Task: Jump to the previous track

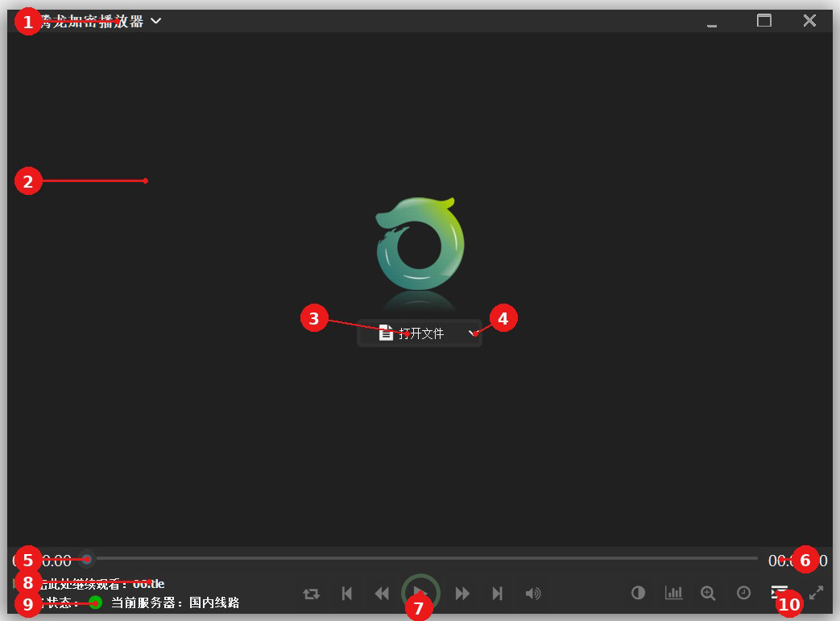Action: (x=347, y=594)
